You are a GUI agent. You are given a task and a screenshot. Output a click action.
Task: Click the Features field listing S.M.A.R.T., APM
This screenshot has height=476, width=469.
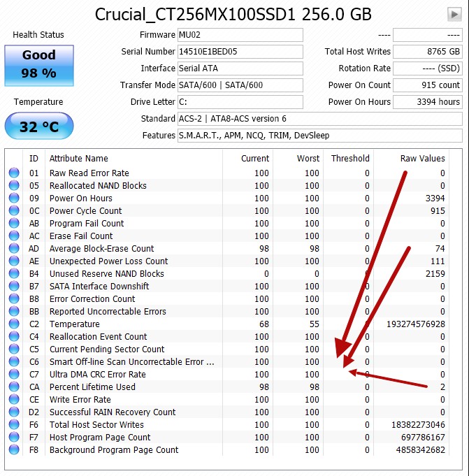320,136
